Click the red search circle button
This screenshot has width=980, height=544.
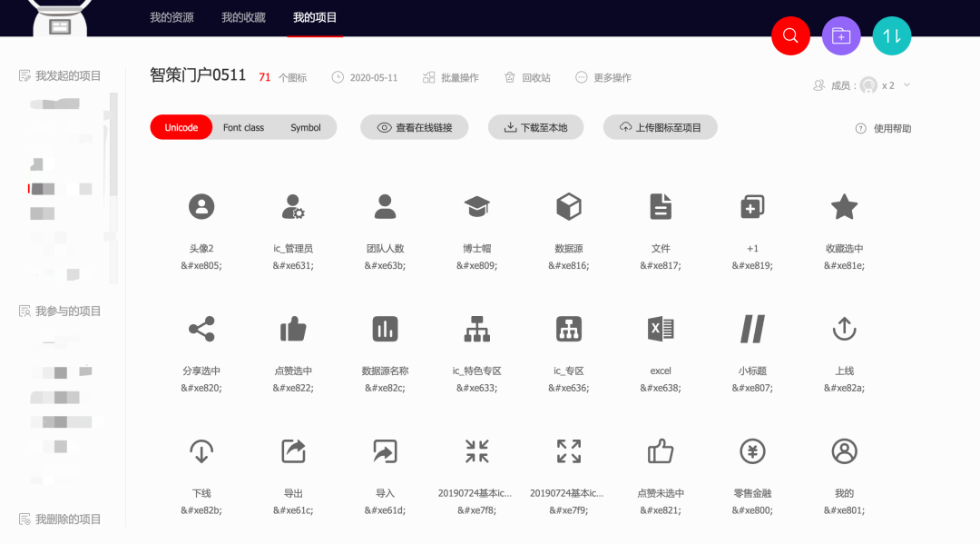(790, 36)
